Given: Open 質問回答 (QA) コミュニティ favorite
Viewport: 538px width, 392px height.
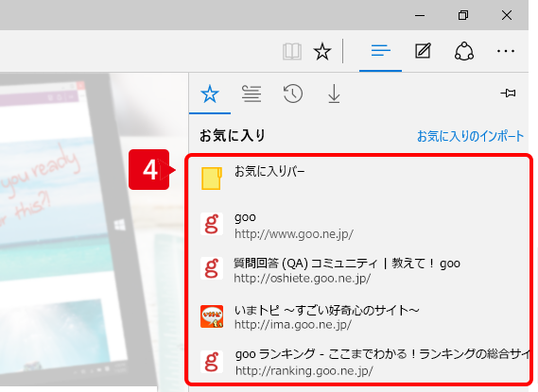Looking at the screenshot, I should click(358, 270).
